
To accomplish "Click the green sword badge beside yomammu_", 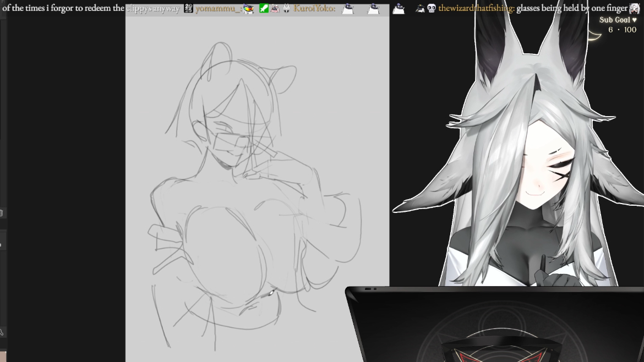I will [x=264, y=8].
